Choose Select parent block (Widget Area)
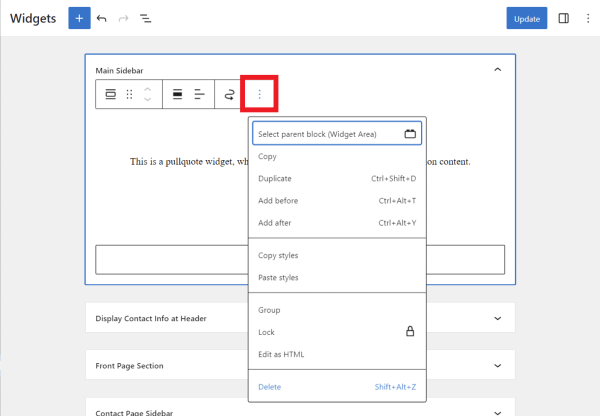 click(x=335, y=134)
